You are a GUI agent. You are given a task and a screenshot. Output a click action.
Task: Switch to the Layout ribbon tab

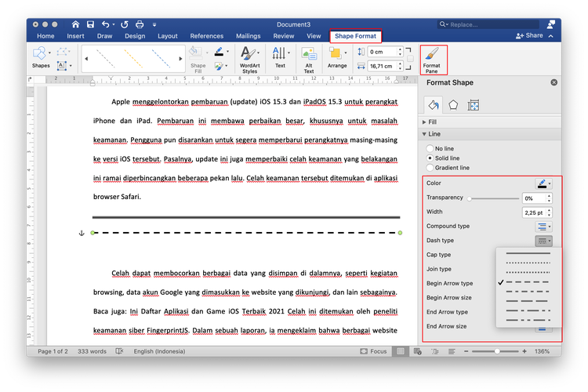pyautogui.click(x=167, y=36)
